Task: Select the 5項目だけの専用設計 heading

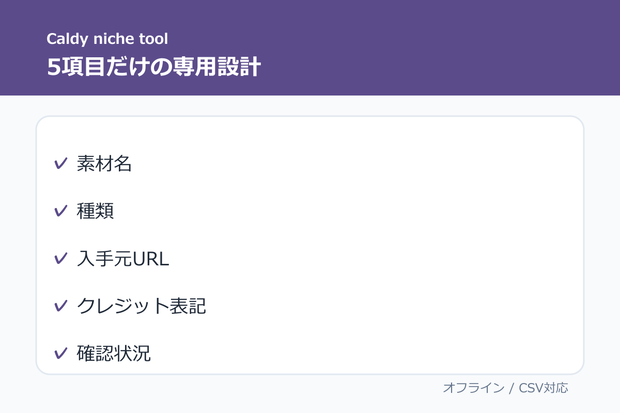Action: click(x=154, y=66)
